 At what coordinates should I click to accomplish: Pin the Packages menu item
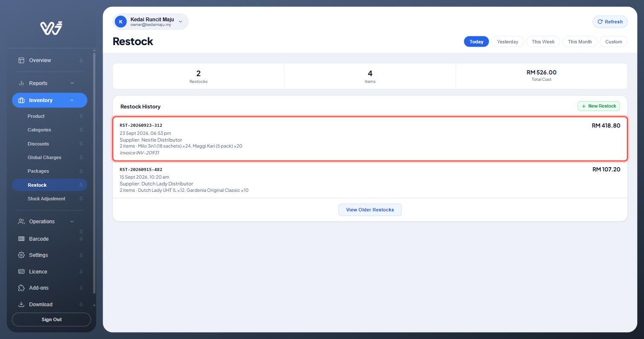[81, 171]
